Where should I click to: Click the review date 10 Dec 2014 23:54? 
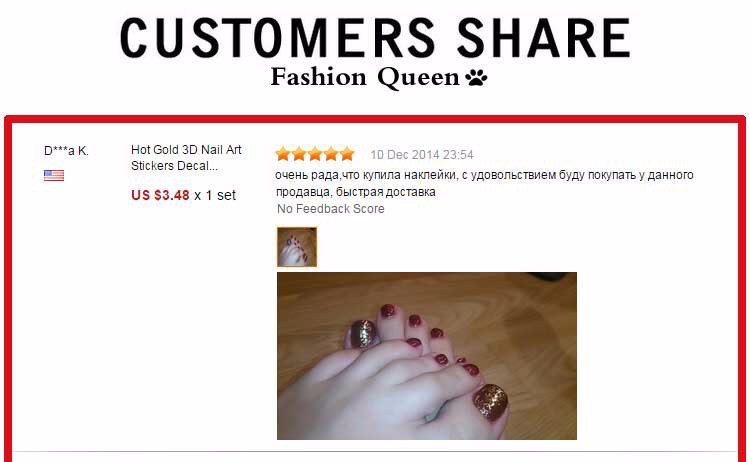click(x=422, y=155)
